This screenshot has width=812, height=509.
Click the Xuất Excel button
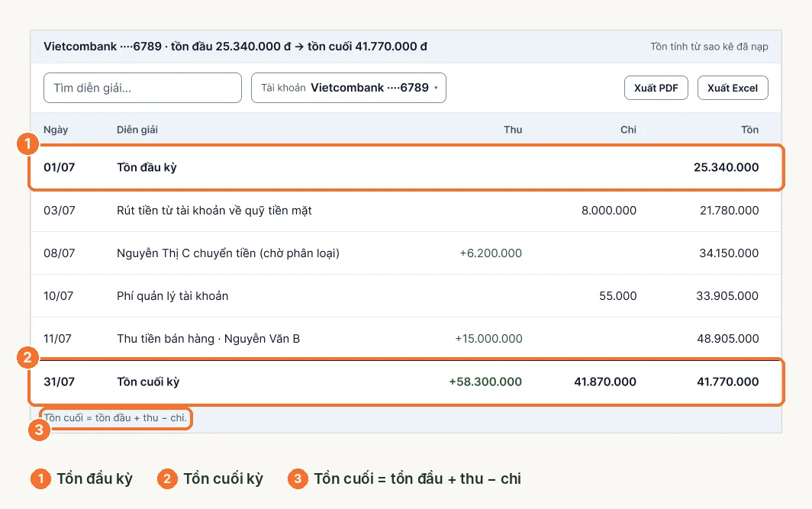coord(733,88)
